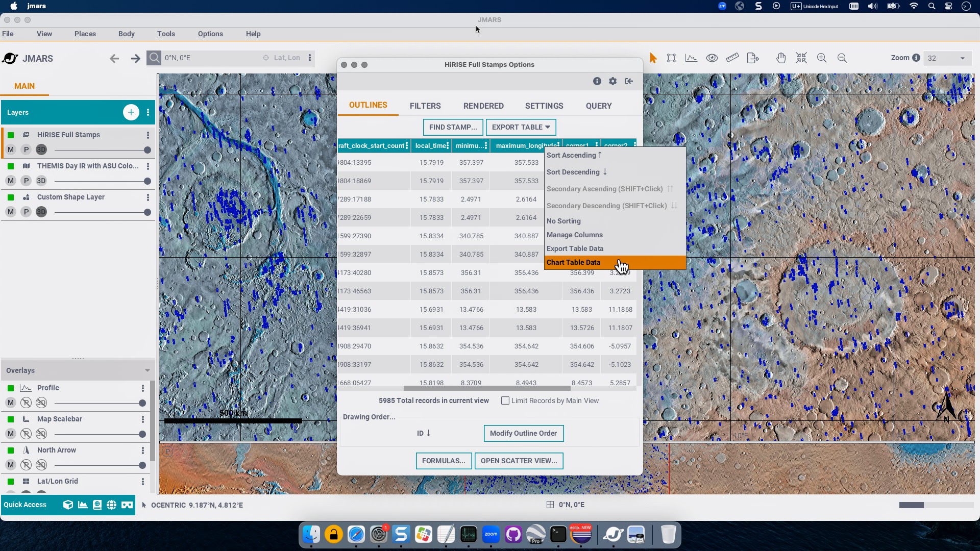The height and width of the screenshot is (551, 980).
Task: Go forward with the right arrow
Action: pos(135,59)
